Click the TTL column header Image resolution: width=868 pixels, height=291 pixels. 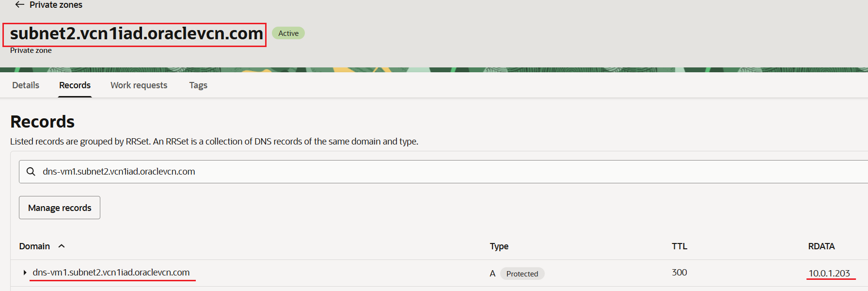679,246
